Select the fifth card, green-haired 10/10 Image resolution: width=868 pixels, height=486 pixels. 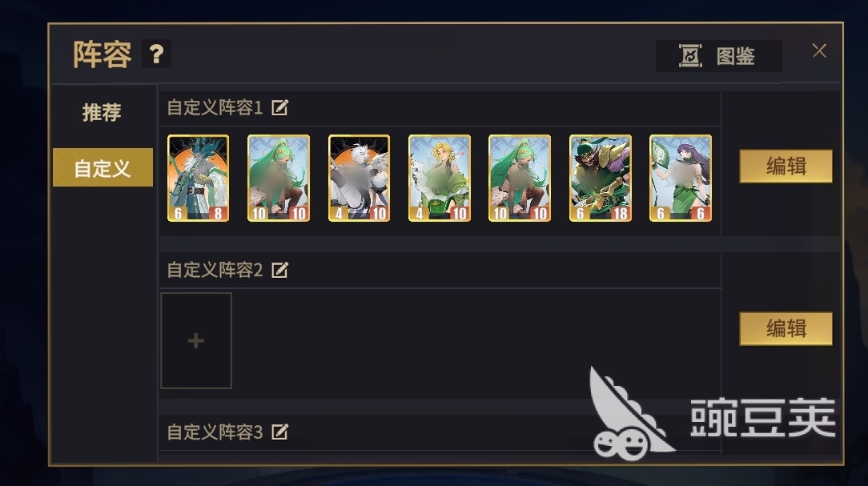click(519, 179)
